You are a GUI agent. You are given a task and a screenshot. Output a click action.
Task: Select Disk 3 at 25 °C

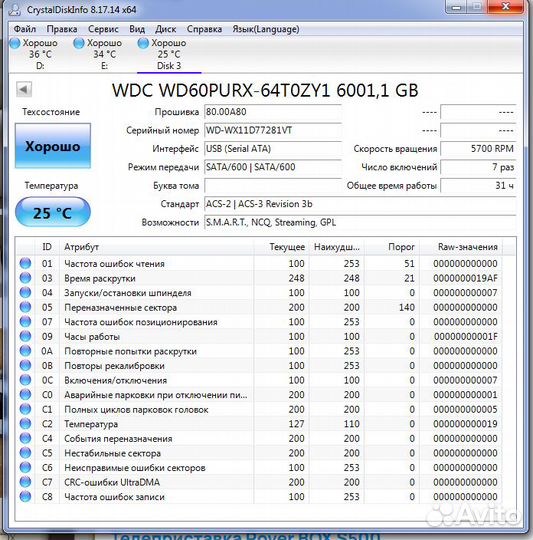point(169,54)
